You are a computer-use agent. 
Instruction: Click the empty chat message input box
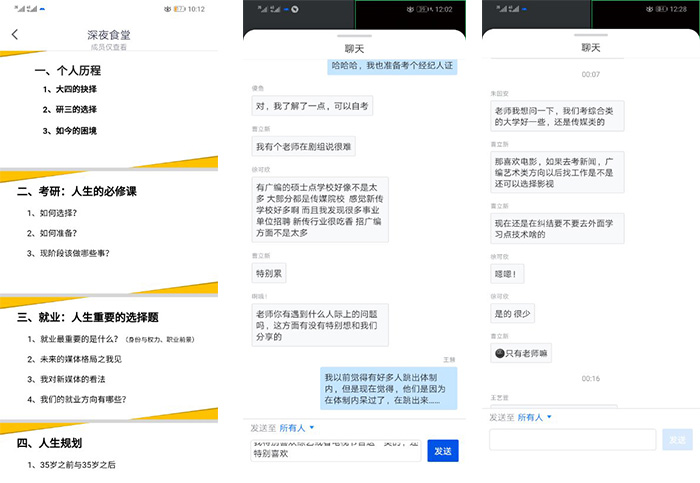(572, 440)
